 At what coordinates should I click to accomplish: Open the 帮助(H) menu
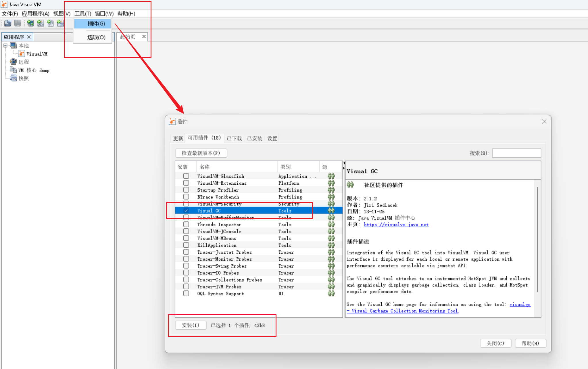tap(126, 14)
